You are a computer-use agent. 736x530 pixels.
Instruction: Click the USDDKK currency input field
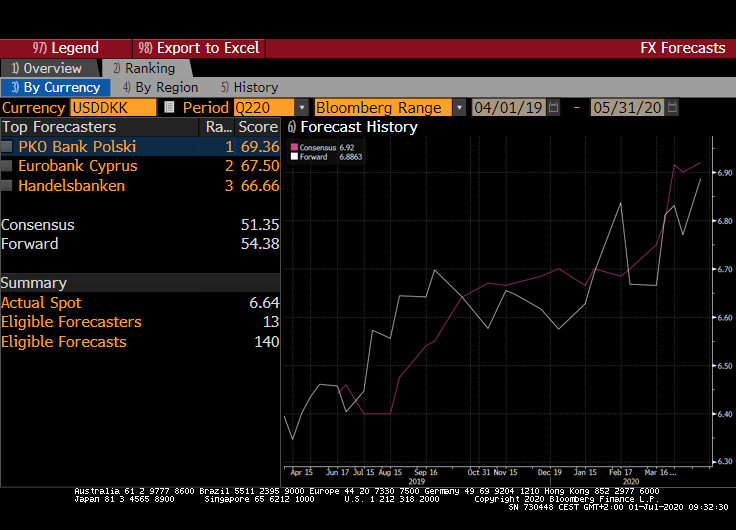tap(112, 107)
